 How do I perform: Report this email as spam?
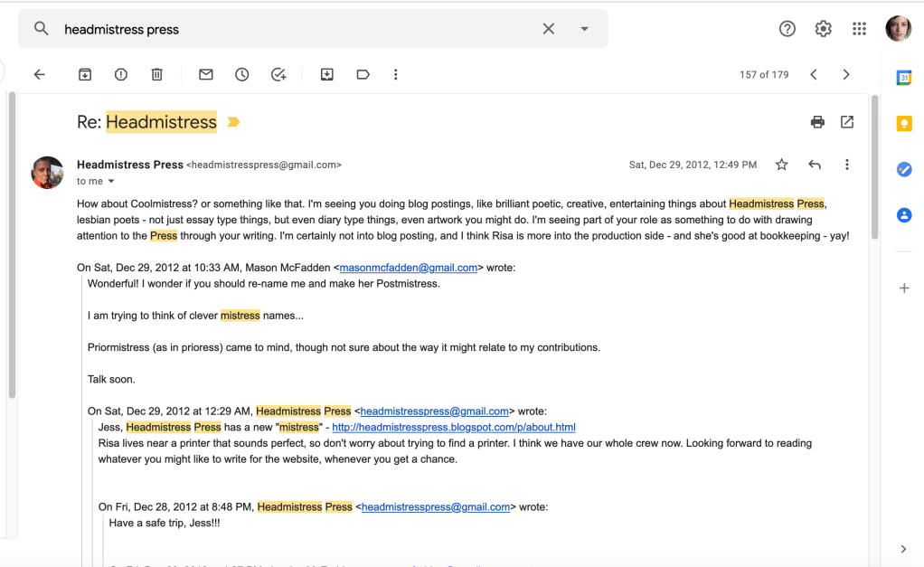click(121, 75)
